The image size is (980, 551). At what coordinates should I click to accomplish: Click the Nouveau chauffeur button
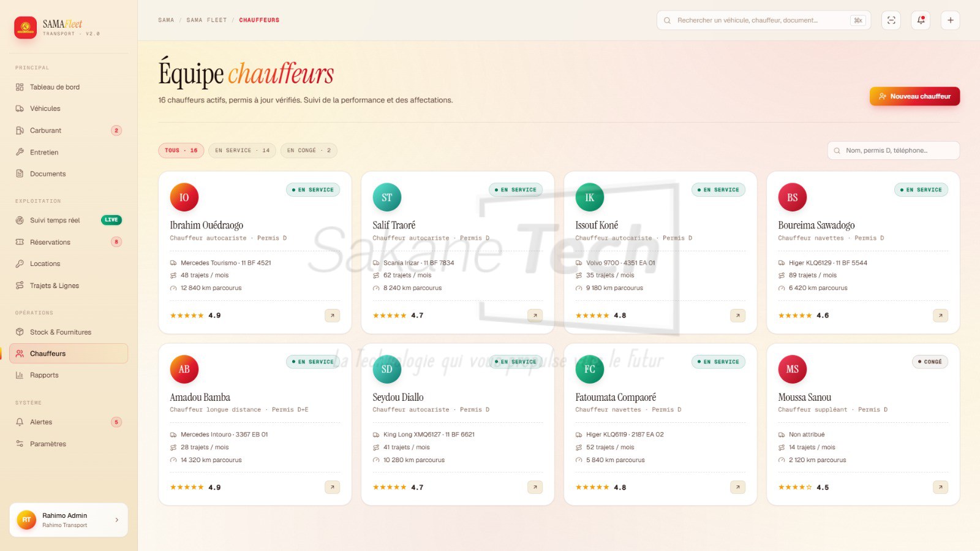(914, 96)
